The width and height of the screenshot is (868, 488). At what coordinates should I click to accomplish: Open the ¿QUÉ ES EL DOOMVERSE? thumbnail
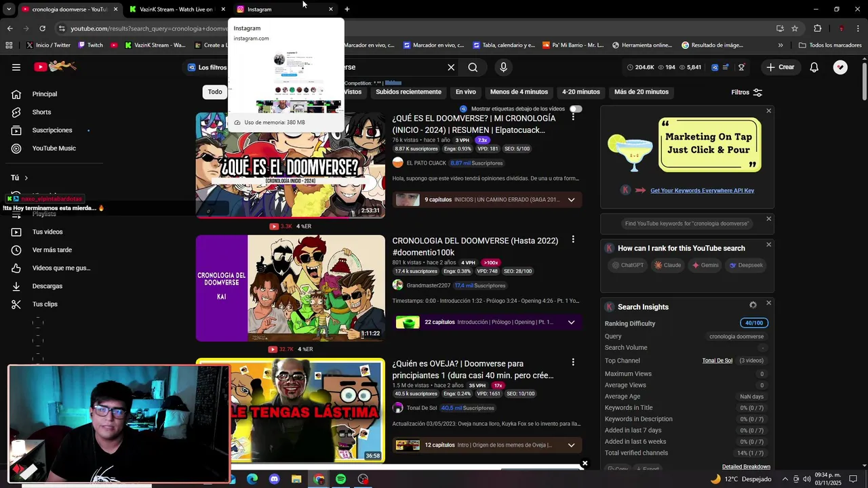[290, 165]
